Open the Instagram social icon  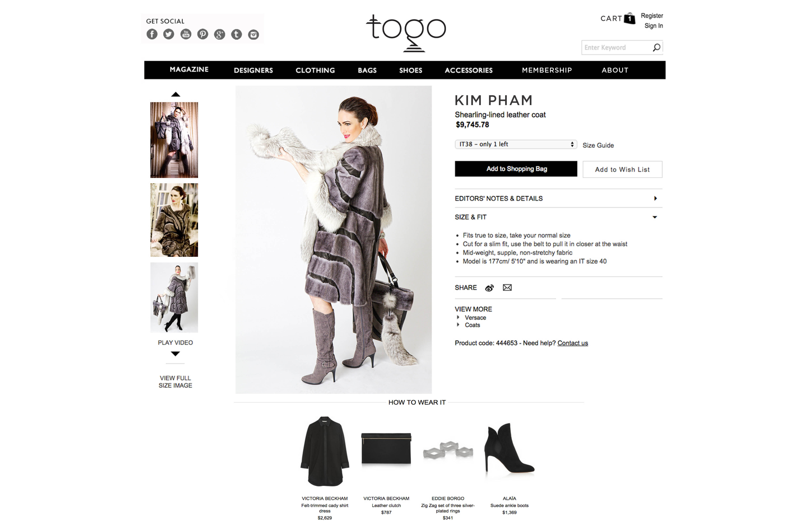[x=253, y=34]
